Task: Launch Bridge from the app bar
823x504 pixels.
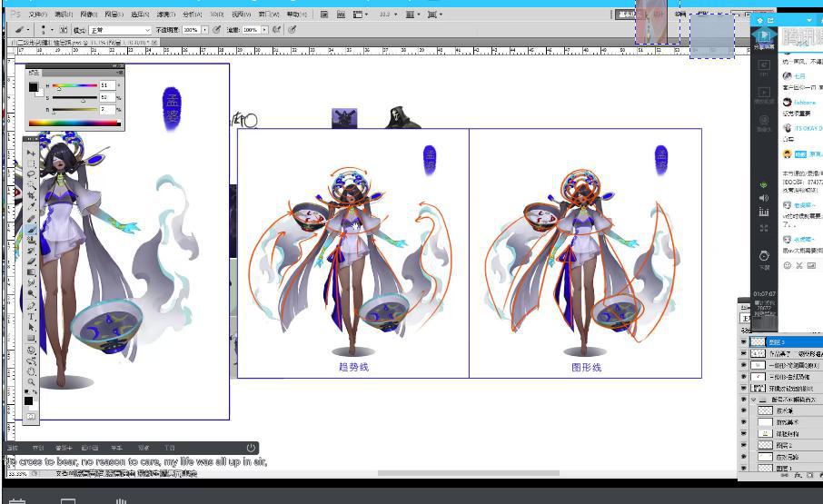Action: tap(324, 15)
